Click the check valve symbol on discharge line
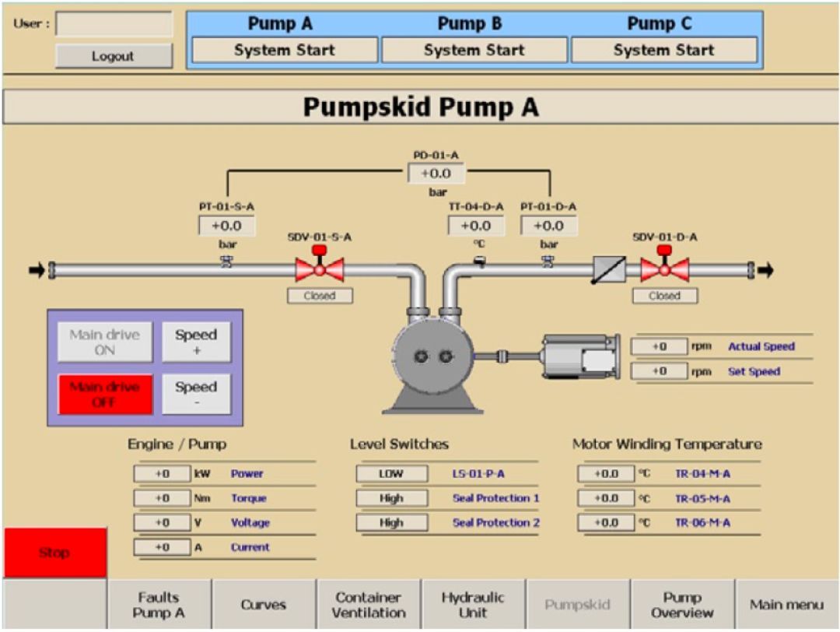This screenshot has height=632, width=840. pyautogui.click(x=609, y=269)
